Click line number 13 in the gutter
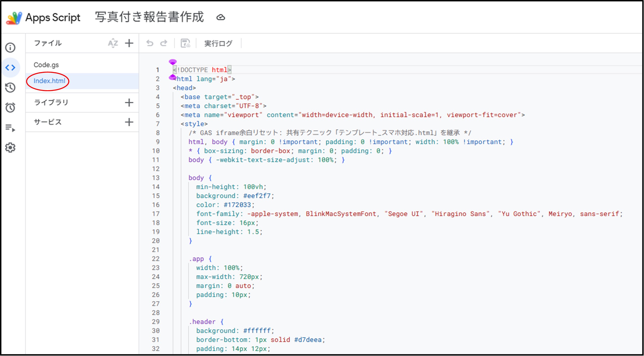Viewport: 644px width, 356px height. pos(156,178)
